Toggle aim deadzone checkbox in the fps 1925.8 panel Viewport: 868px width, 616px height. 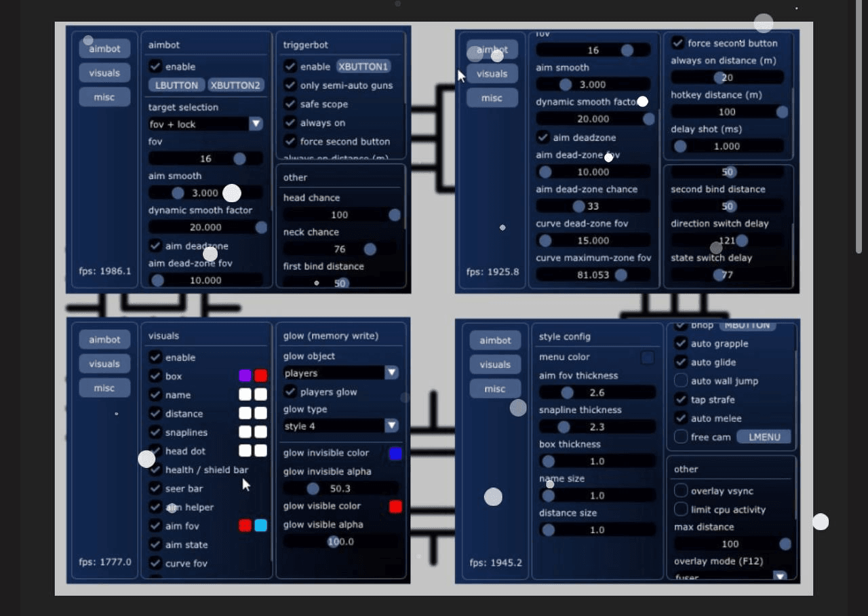click(542, 137)
